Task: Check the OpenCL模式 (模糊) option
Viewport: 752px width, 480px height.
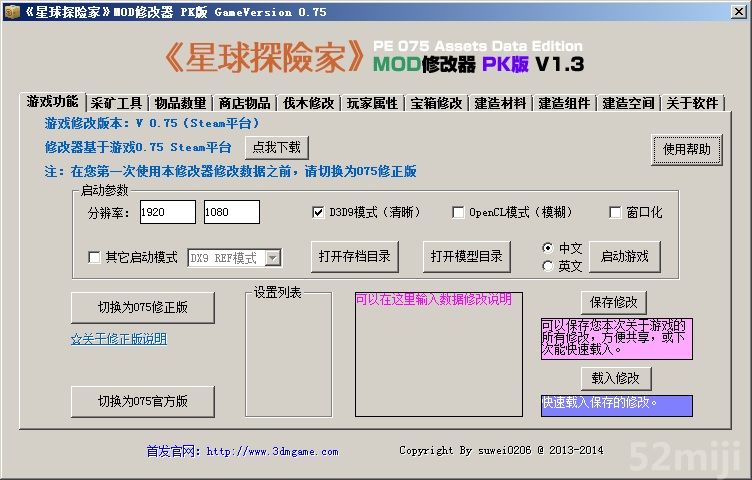Action: point(458,213)
